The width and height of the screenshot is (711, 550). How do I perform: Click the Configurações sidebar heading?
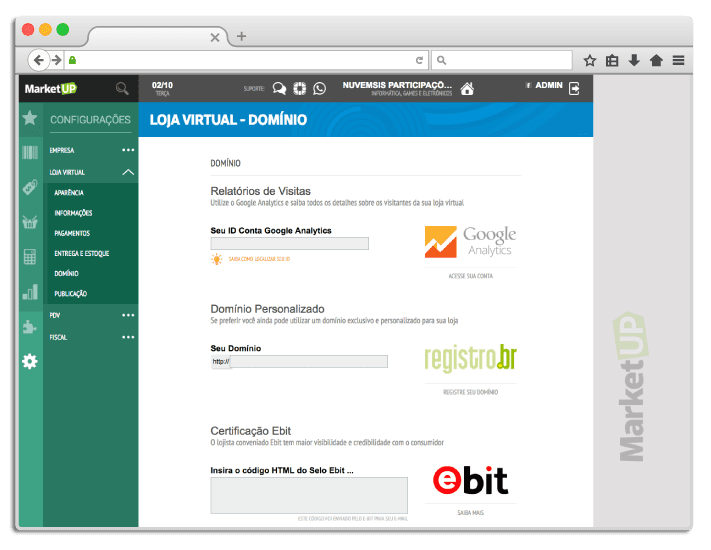tap(90, 120)
